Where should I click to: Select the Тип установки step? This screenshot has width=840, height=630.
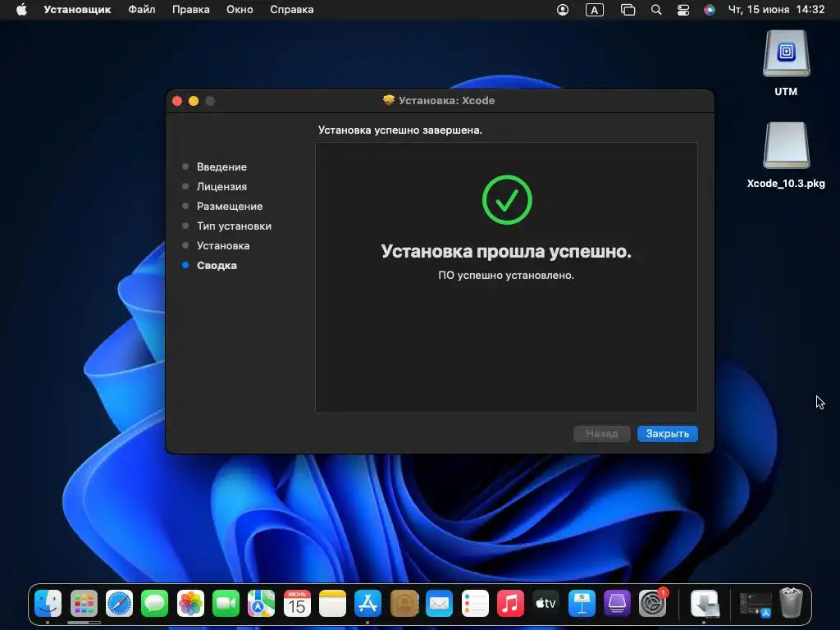234,226
